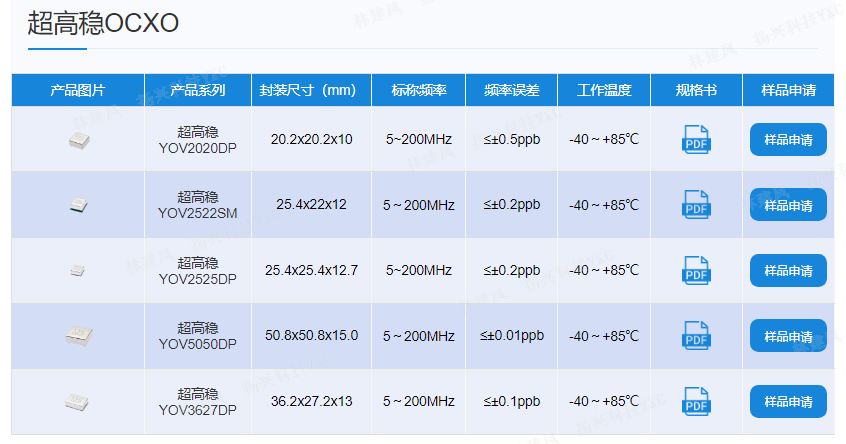The width and height of the screenshot is (846, 444).
Task: Click the 超高稳OCXO section title
Action: [103, 23]
